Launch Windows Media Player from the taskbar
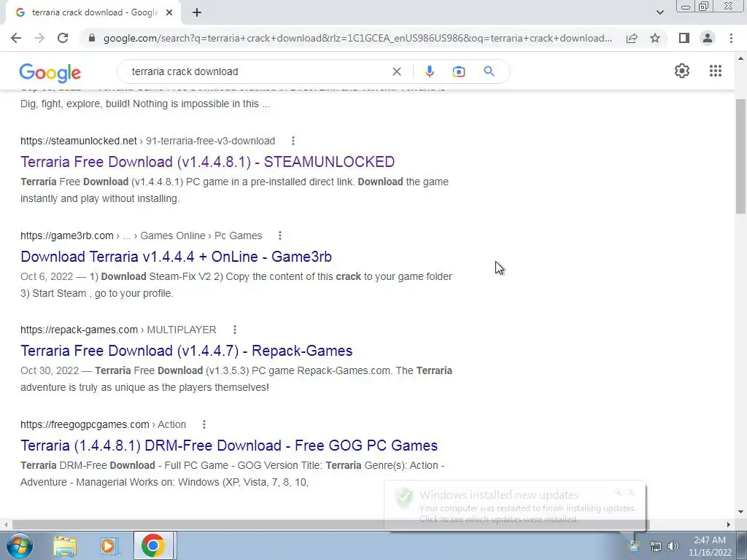The width and height of the screenshot is (747, 560). click(x=109, y=545)
